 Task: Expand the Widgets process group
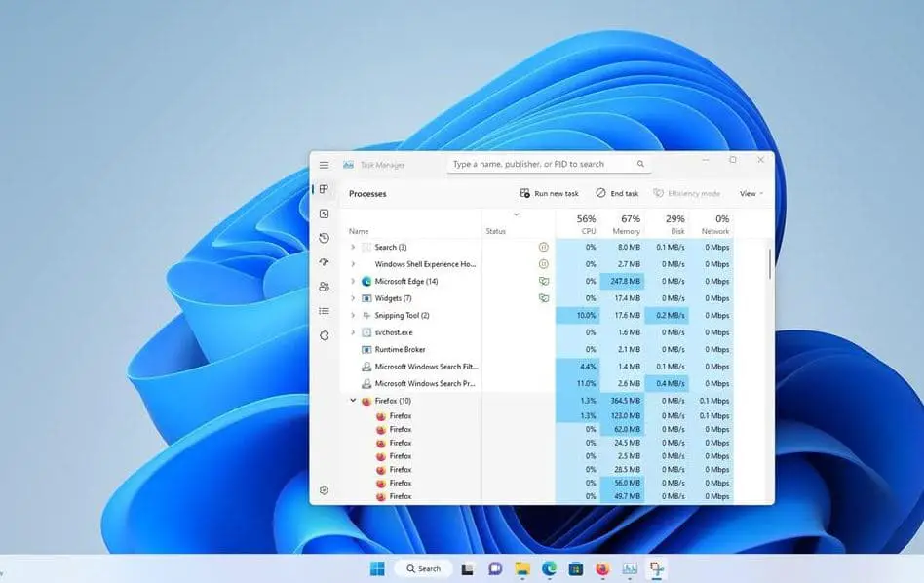tap(354, 298)
